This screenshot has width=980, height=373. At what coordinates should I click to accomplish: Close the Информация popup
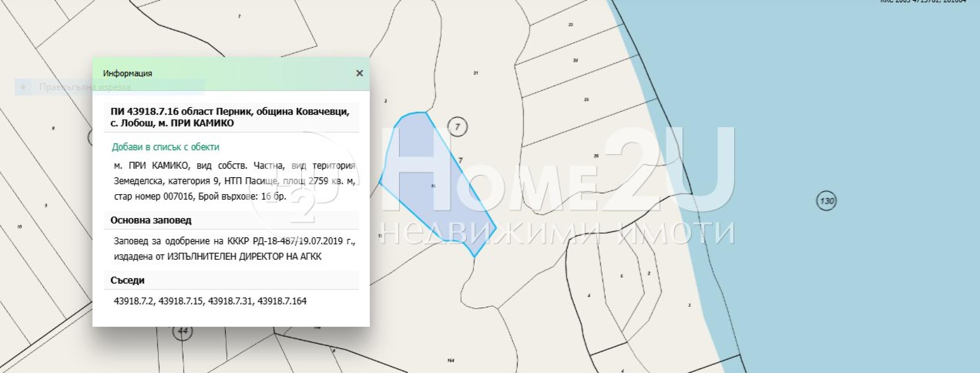coord(359,73)
